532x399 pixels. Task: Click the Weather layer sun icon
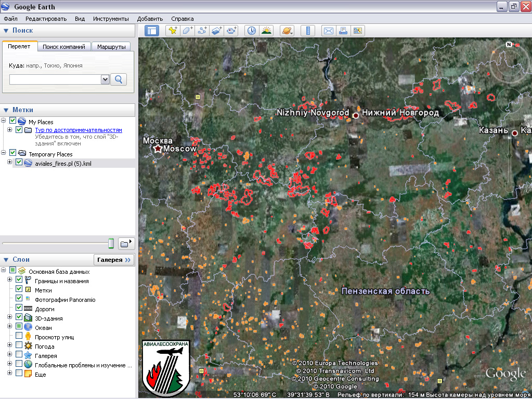point(28,347)
